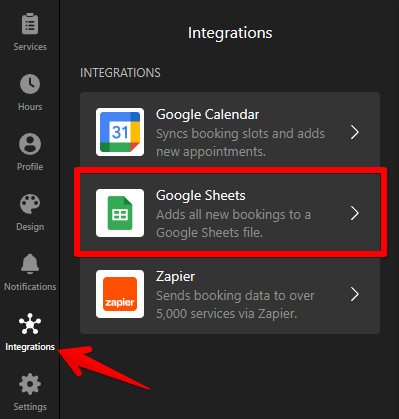The width and height of the screenshot is (399, 419).
Task: Click the INTEGRATIONS section label
Action: pyautogui.click(x=120, y=73)
